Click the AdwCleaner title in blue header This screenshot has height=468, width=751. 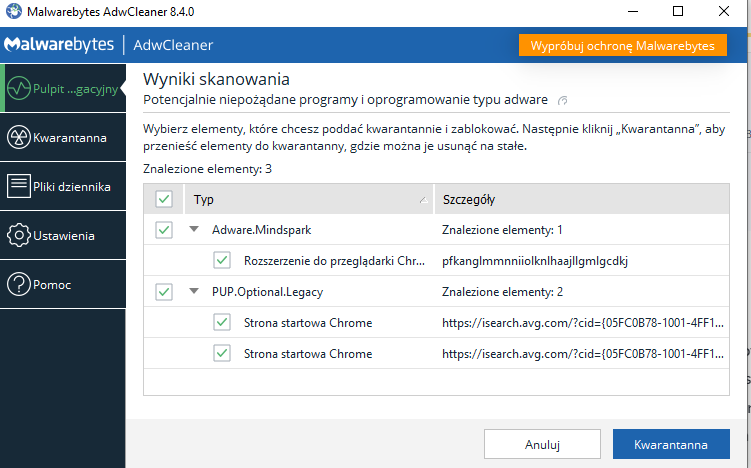click(173, 45)
